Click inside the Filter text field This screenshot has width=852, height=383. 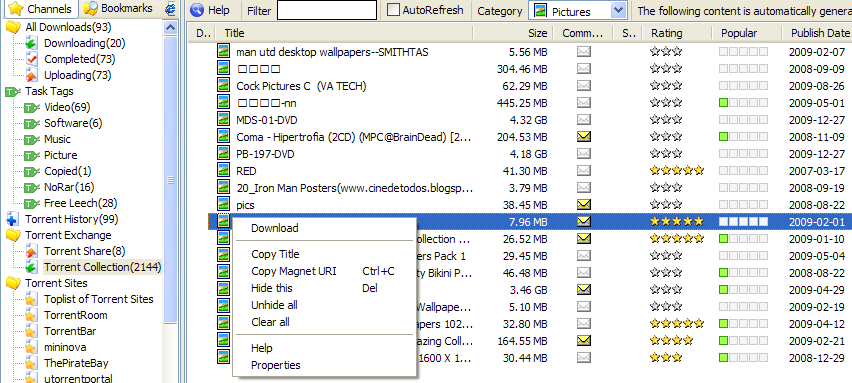(x=327, y=10)
